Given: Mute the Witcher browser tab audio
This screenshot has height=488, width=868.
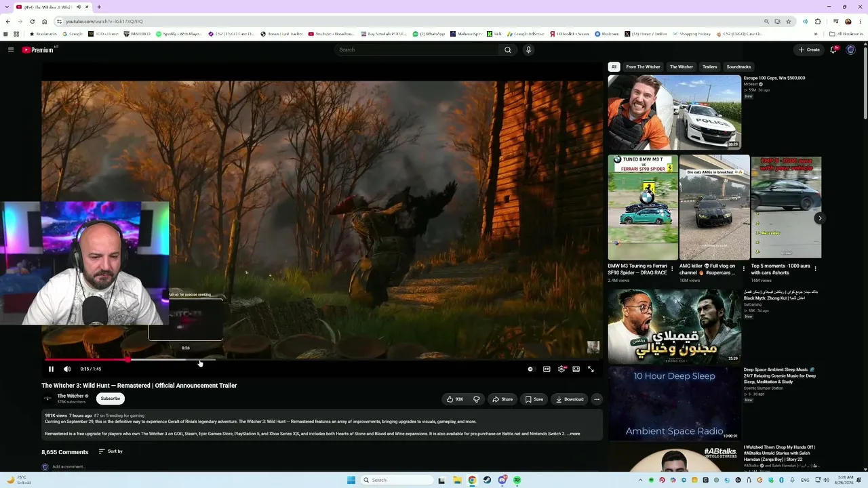Looking at the screenshot, I should click(79, 7).
